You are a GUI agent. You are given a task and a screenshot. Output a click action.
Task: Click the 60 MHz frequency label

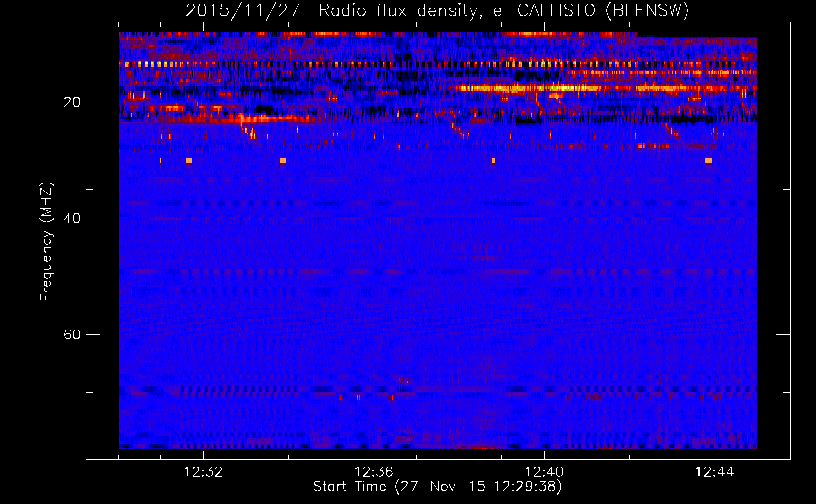(72, 334)
